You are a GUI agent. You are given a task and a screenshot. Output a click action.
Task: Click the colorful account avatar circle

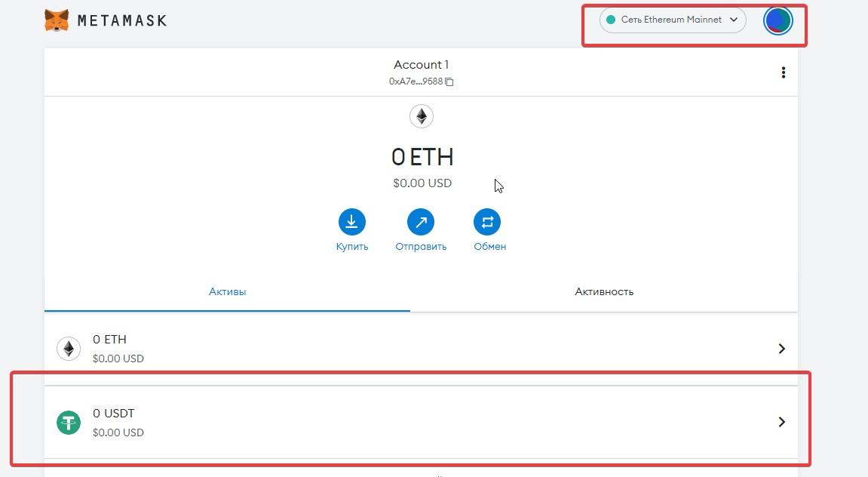coord(778,20)
